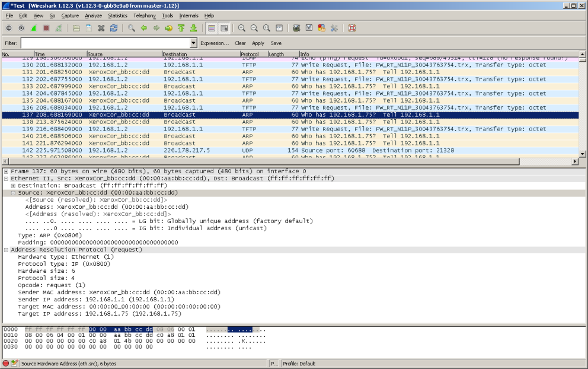
Task: Sort by Source column header
Action: [124, 54]
